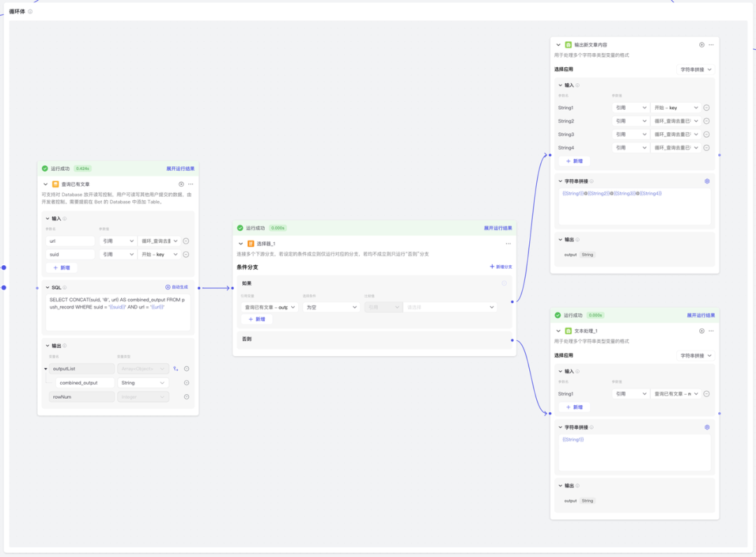
Task: Collapse the 查询已有文章 node via header chevron
Action: click(45, 184)
